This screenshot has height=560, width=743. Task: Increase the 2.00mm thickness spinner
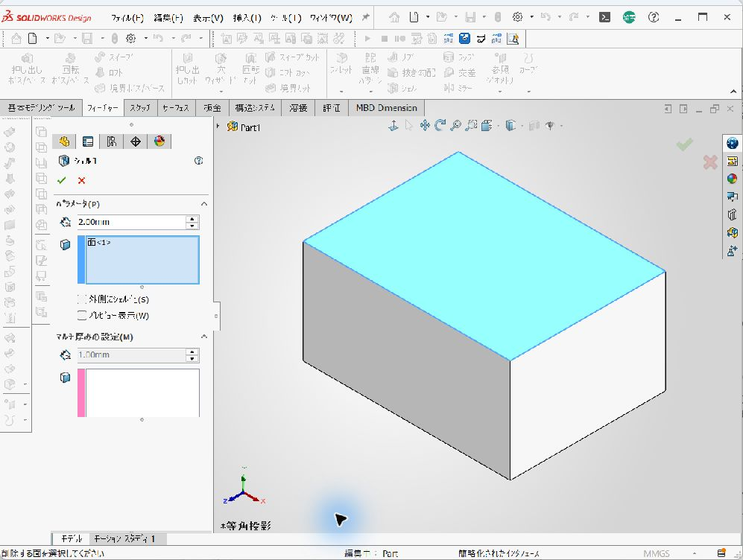pyautogui.click(x=192, y=219)
